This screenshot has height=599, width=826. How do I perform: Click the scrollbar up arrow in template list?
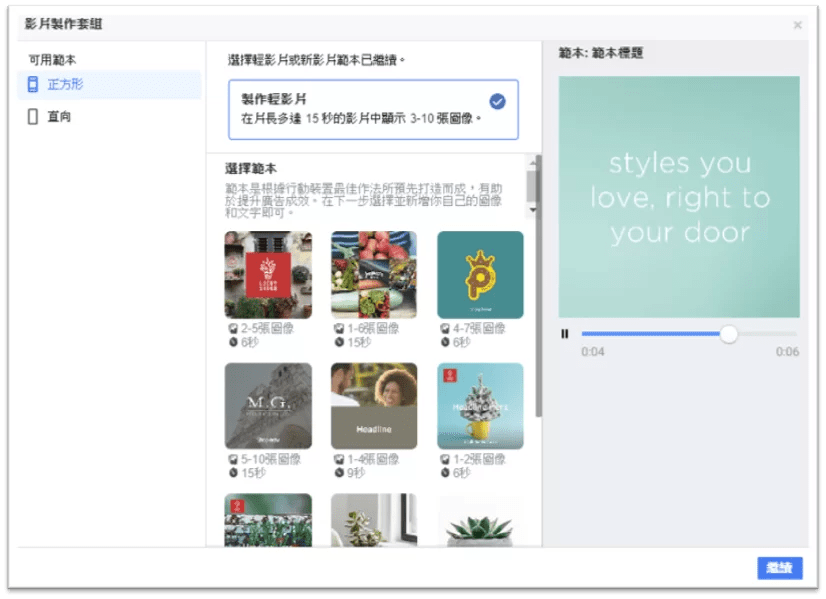point(533,163)
